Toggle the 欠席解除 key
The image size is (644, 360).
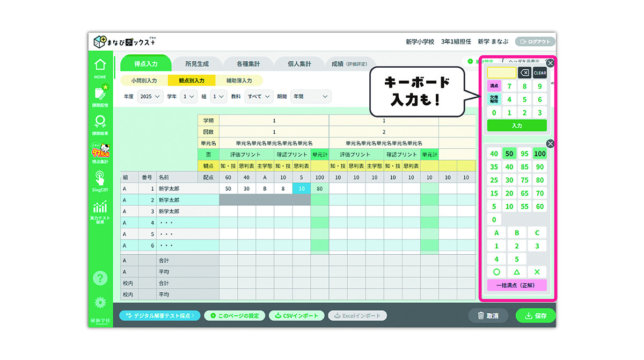pos(494,99)
